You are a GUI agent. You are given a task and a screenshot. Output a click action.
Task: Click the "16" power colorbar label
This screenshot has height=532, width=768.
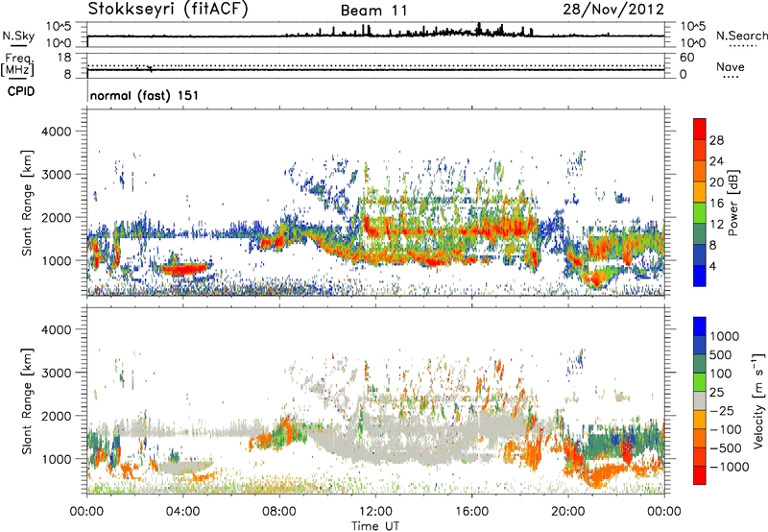pos(716,204)
